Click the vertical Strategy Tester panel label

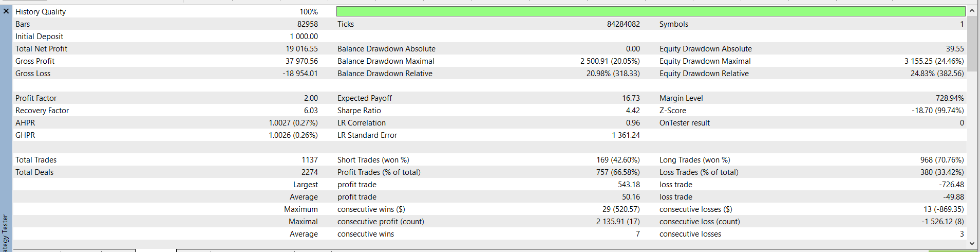[x=5, y=232]
